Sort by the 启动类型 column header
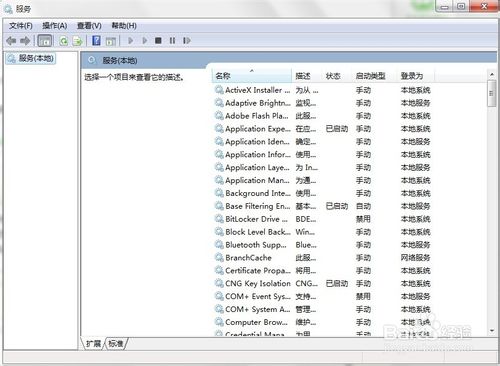The image size is (500, 366). (375, 76)
